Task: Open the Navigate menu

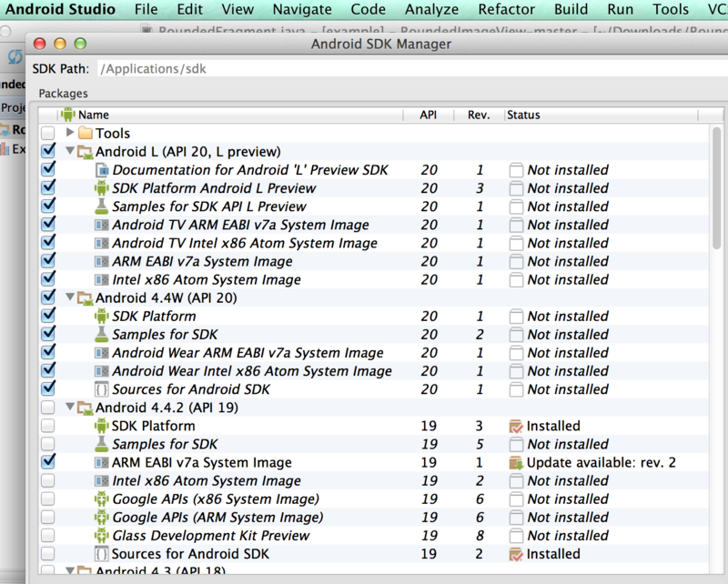Action: [x=302, y=9]
